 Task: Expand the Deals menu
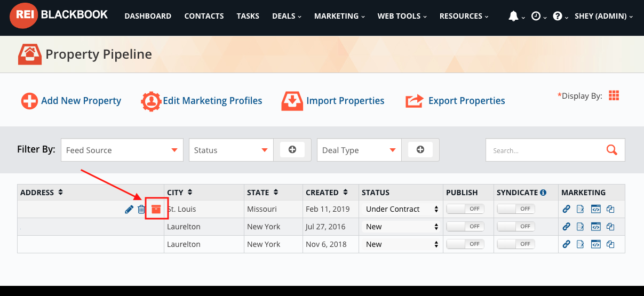point(287,16)
